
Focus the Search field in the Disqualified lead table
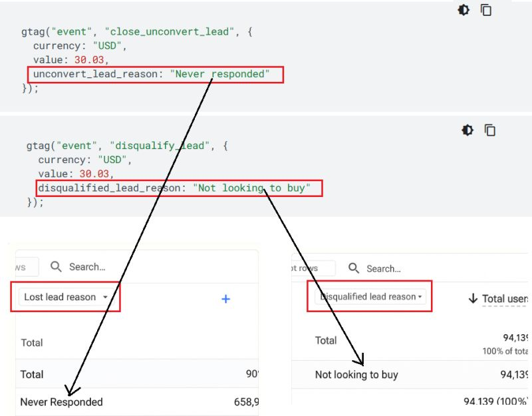point(384,269)
